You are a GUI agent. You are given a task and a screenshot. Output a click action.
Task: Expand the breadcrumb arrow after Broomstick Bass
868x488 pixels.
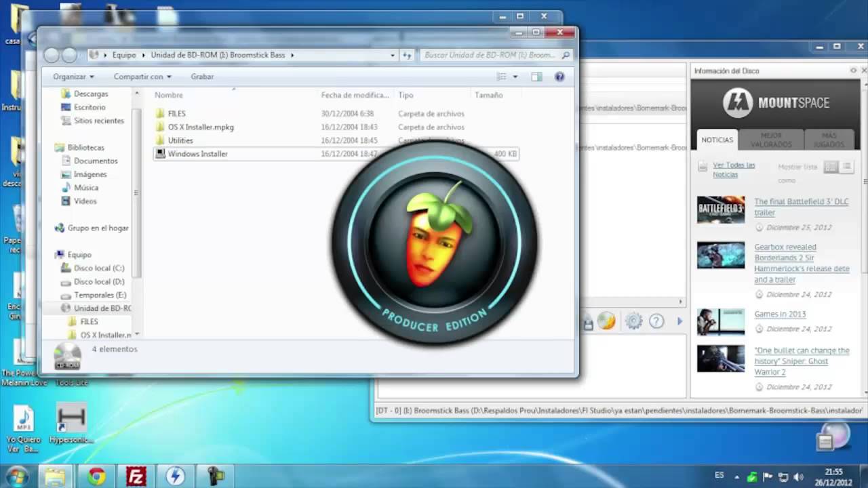pos(292,55)
